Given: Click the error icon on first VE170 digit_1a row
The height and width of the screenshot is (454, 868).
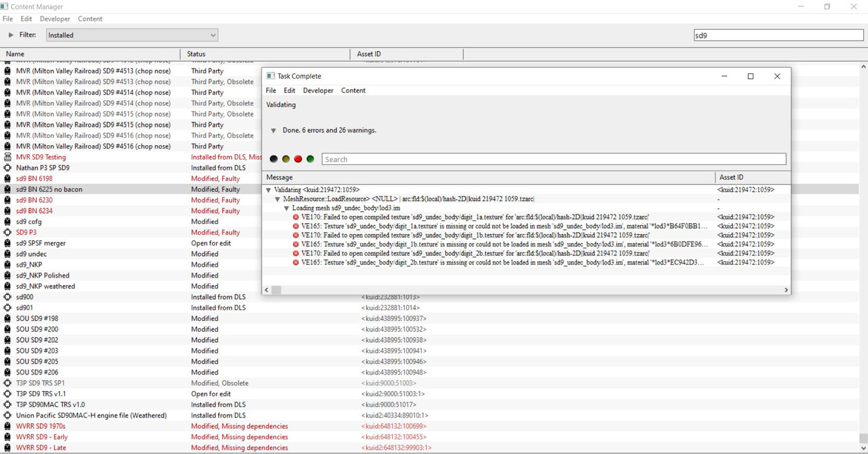Looking at the screenshot, I should coord(296,217).
